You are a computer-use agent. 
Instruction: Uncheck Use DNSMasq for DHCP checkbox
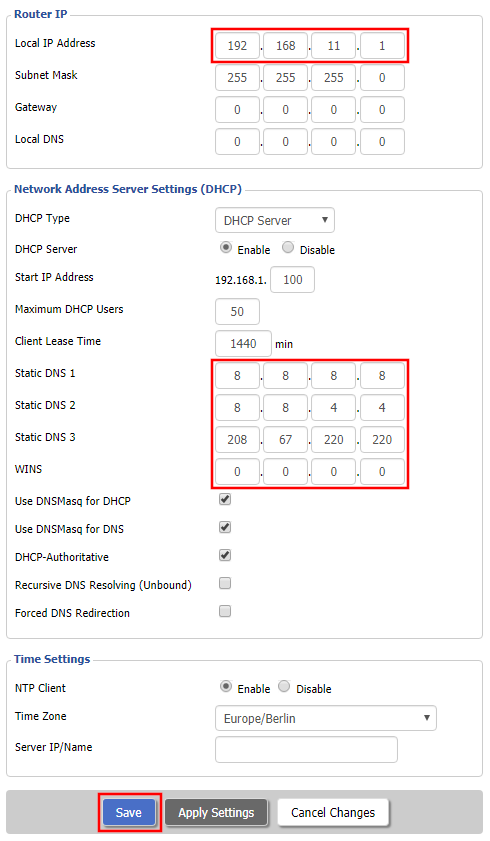tap(225, 499)
